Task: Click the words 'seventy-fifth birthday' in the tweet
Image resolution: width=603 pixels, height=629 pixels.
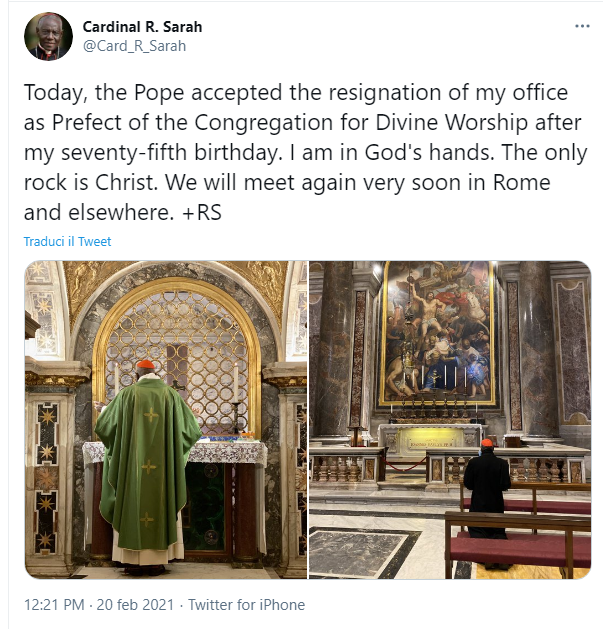Action: (x=169, y=153)
